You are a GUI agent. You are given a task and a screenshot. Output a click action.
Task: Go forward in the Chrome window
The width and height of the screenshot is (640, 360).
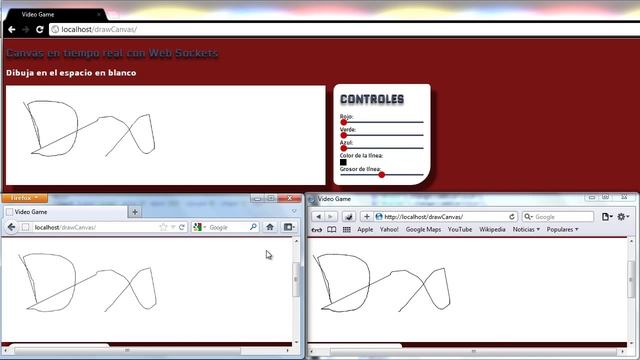25,29
